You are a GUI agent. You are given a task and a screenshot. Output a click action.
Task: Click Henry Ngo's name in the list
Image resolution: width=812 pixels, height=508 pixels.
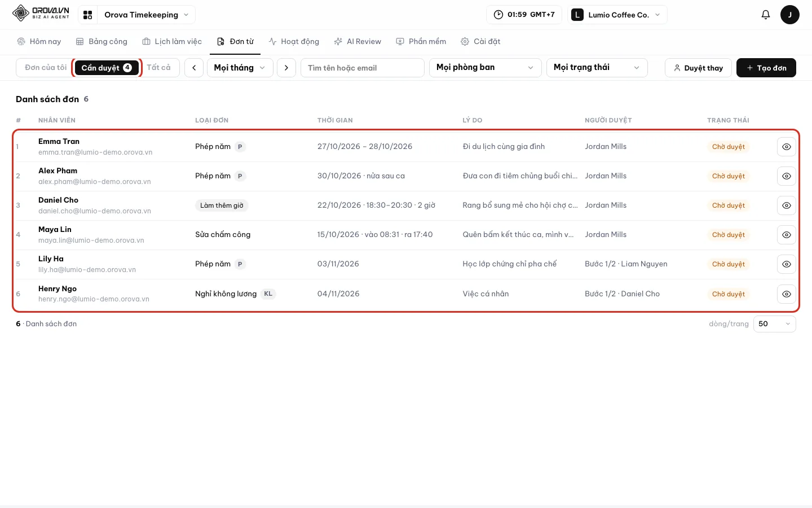tap(58, 288)
